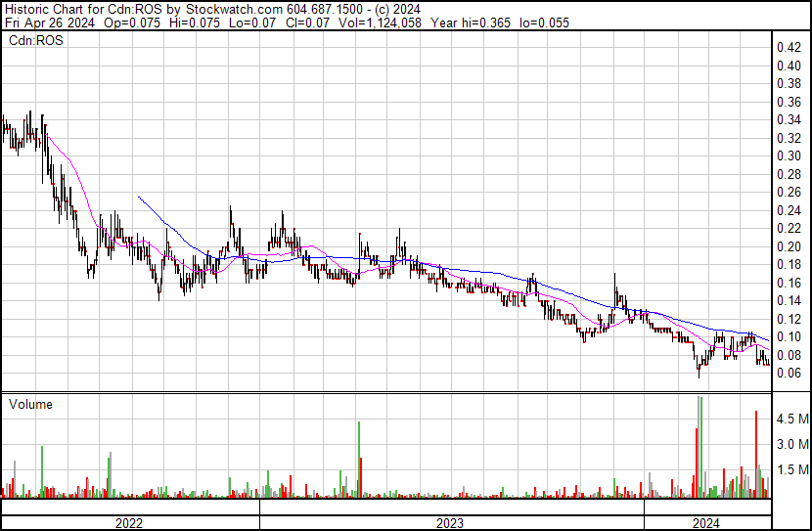Click the 'lo=0.055' year low value
Viewport: 812px width, 531px height.
(544, 22)
